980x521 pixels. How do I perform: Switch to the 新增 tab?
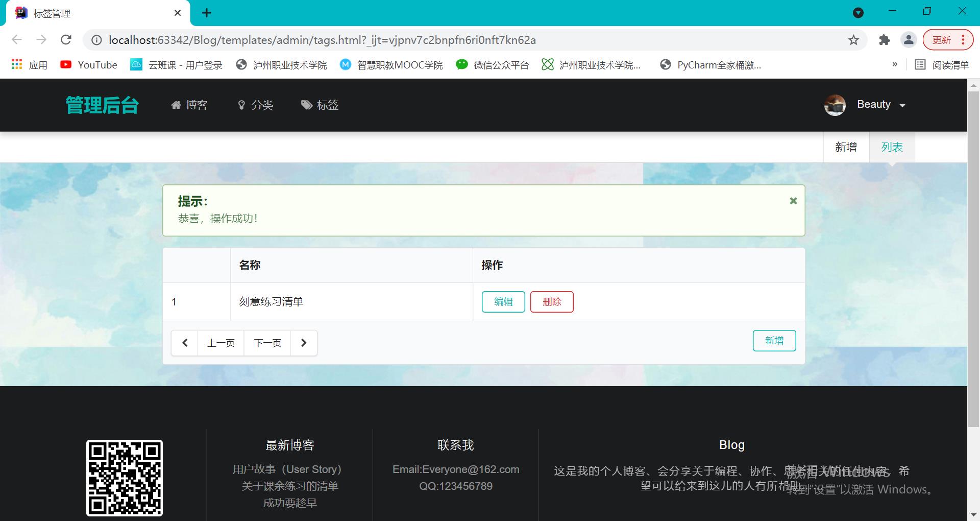tap(846, 147)
